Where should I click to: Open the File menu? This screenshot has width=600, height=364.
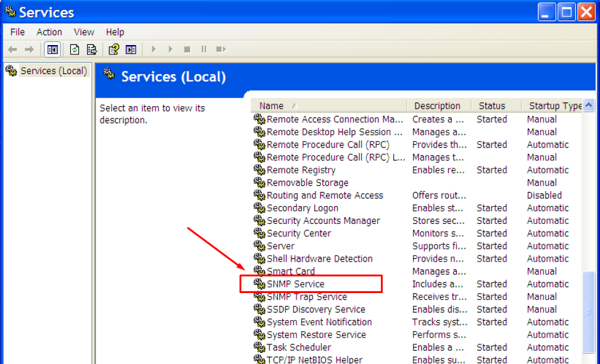click(x=17, y=32)
